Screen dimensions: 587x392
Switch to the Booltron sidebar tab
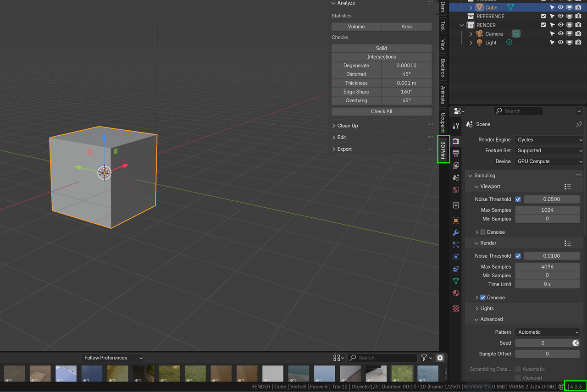click(443, 68)
